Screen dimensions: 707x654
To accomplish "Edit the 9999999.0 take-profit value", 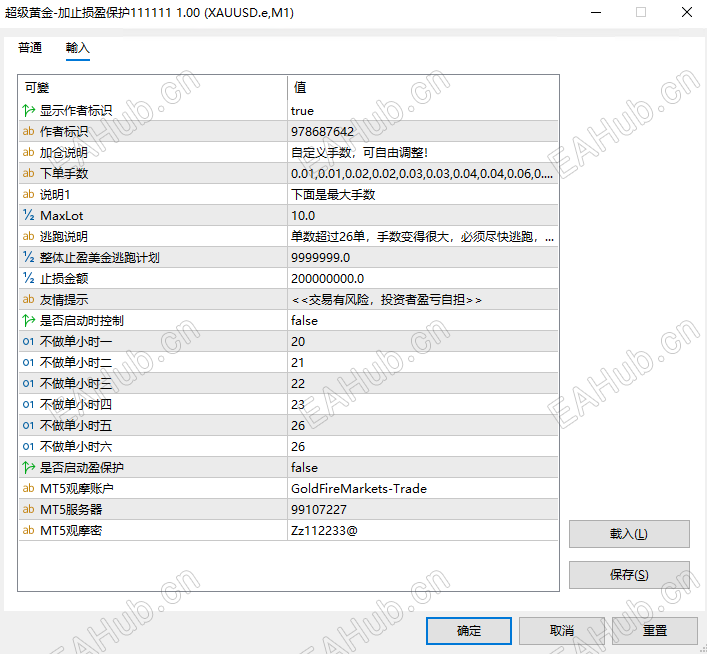I will [422, 257].
